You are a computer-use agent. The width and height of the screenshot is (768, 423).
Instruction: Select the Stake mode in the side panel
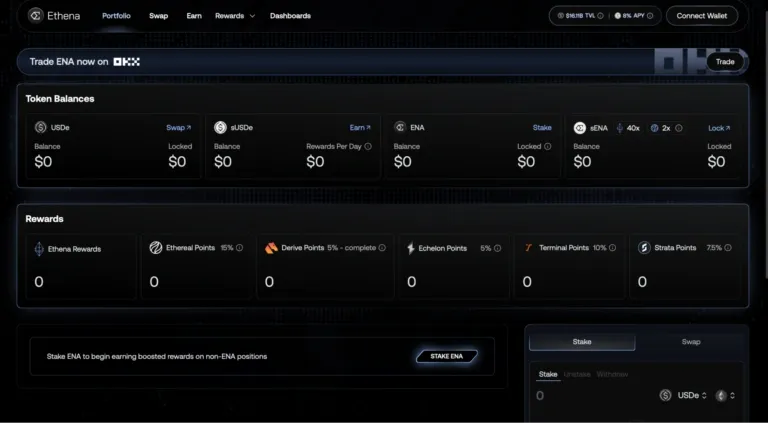point(582,341)
